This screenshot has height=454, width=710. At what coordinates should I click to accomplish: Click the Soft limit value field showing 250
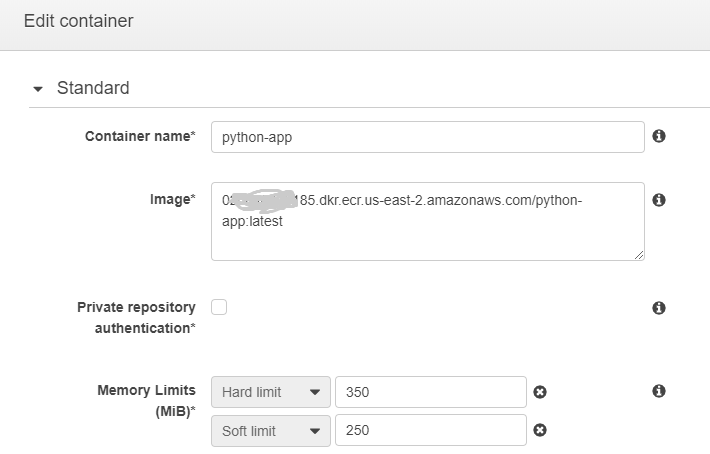(x=430, y=430)
